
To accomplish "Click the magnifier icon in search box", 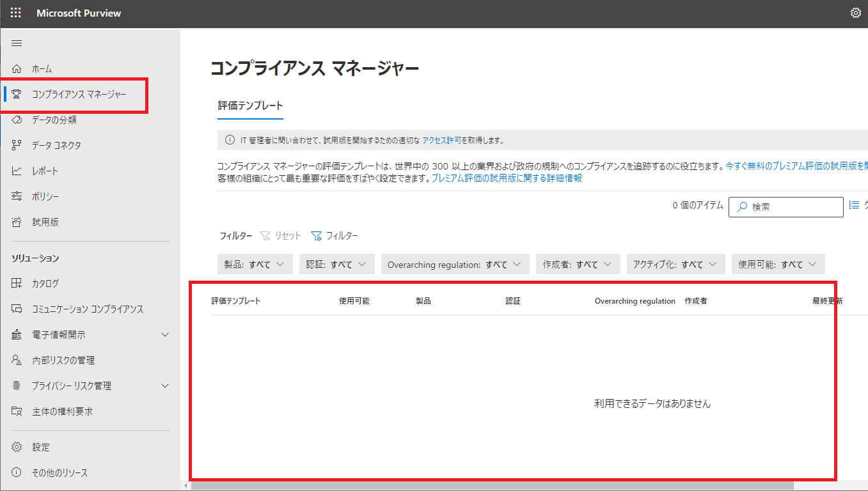I will [x=742, y=207].
